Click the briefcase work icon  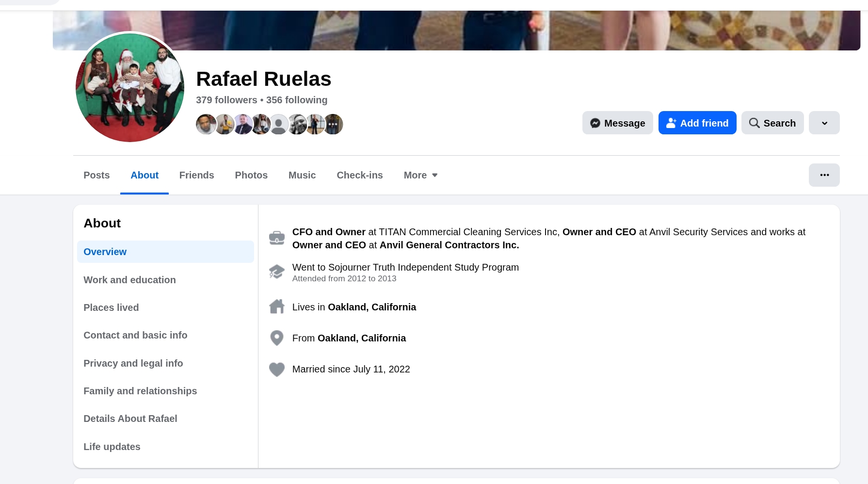[x=277, y=238]
